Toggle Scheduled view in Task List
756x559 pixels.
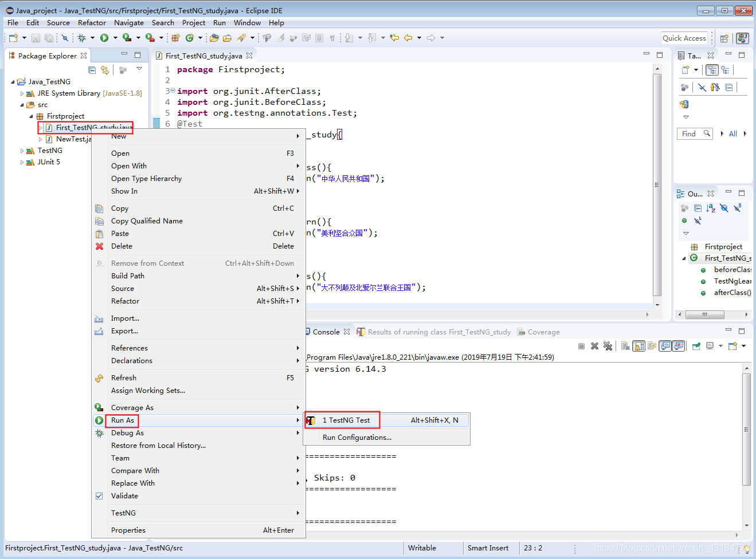[726, 70]
